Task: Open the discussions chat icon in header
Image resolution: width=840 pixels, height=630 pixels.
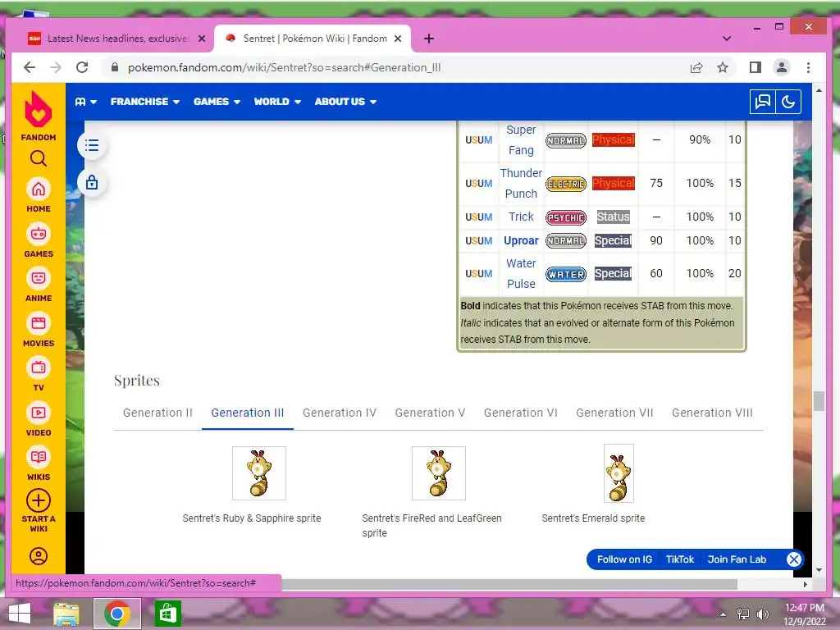Action: (762, 102)
